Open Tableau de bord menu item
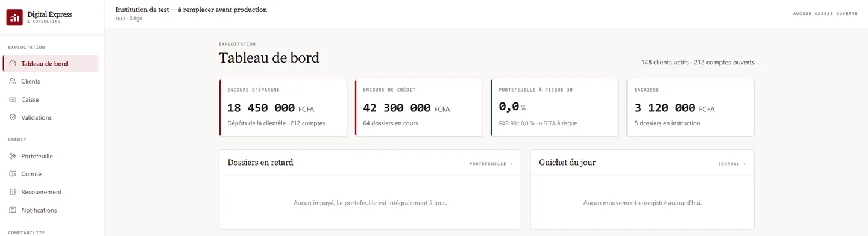Viewport: 868px width, 236px height. [x=51, y=64]
